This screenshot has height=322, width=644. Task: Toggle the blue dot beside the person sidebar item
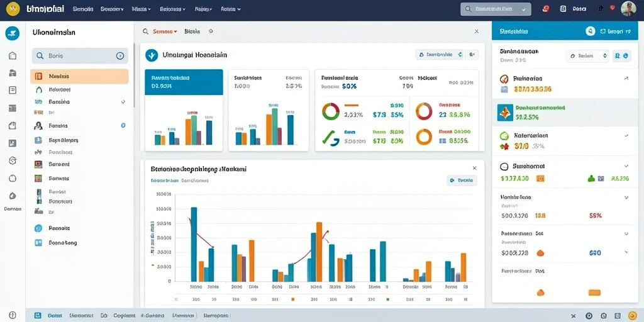tap(123, 126)
